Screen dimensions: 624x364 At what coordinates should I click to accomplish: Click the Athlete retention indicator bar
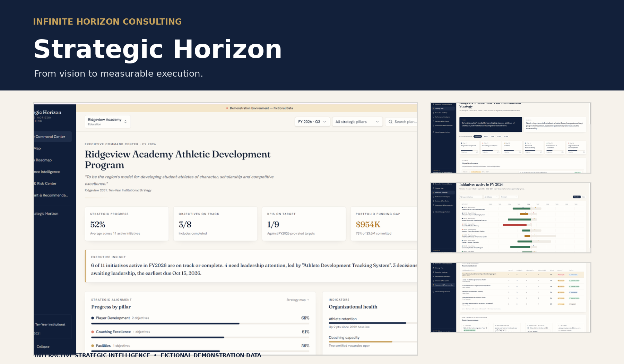(373, 323)
